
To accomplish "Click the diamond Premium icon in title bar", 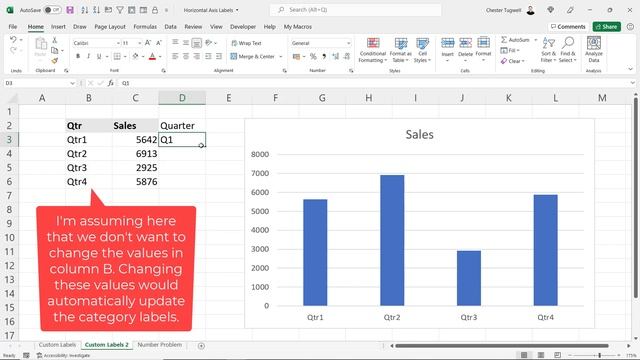I will 550,10.
